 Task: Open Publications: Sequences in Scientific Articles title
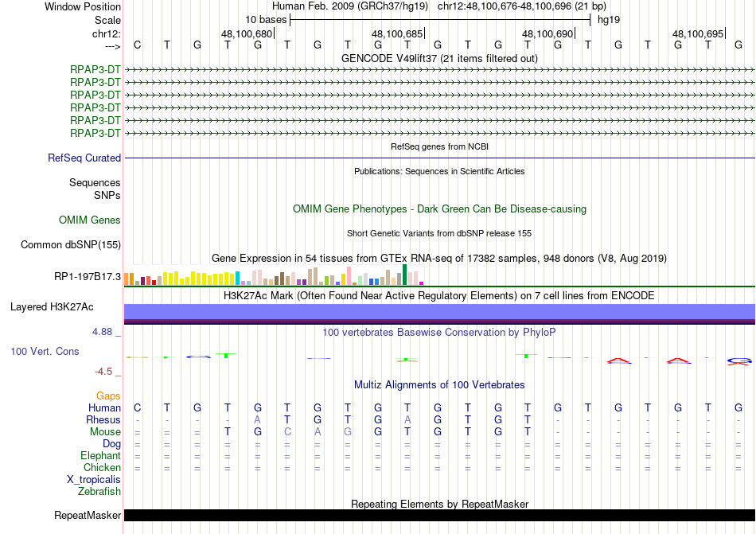439,171
